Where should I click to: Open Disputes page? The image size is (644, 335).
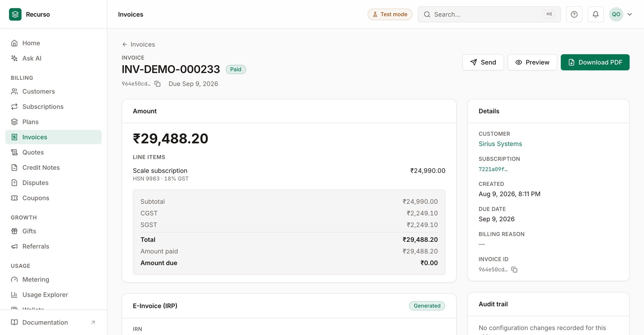[x=53, y=182]
